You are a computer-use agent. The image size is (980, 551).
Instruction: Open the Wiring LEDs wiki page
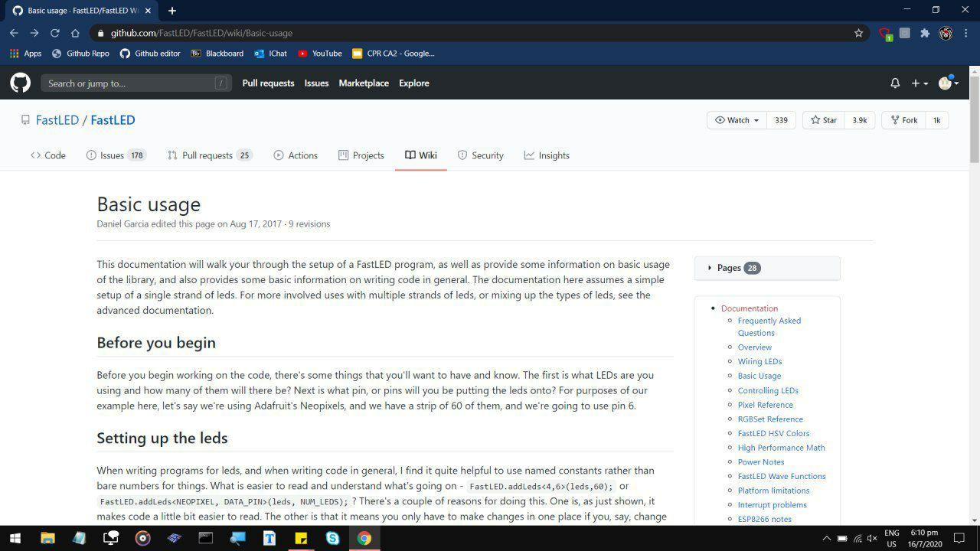759,361
